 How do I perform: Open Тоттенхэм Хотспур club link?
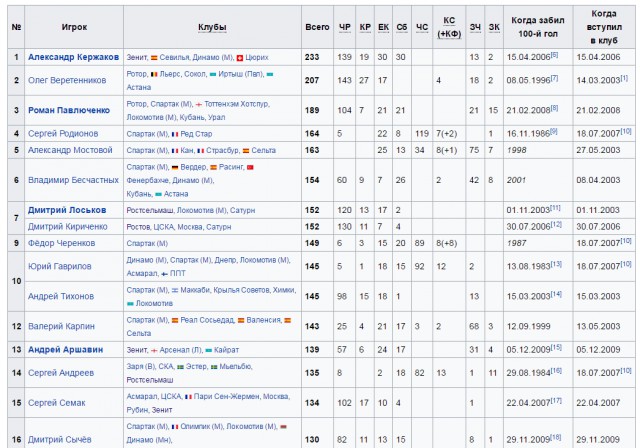(x=236, y=104)
